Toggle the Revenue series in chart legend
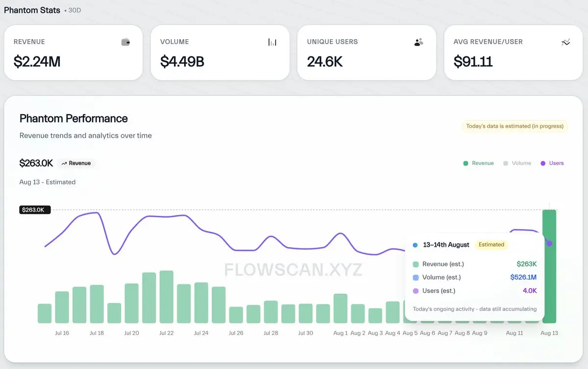 (478, 163)
